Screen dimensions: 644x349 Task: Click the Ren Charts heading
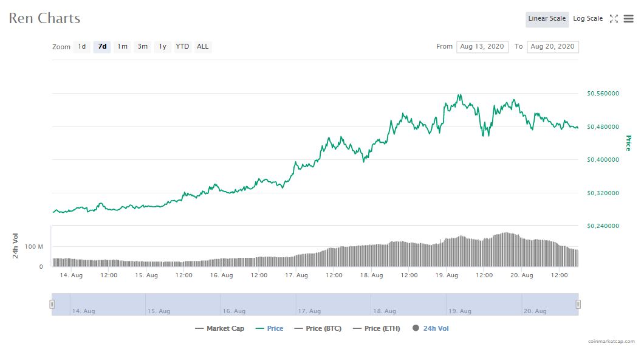coord(44,18)
